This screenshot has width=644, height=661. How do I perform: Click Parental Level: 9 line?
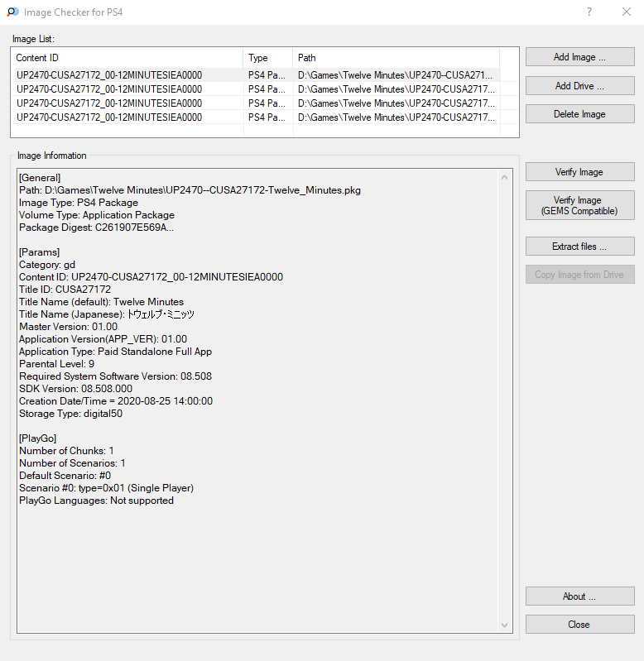pyautogui.click(x=56, y=364)
